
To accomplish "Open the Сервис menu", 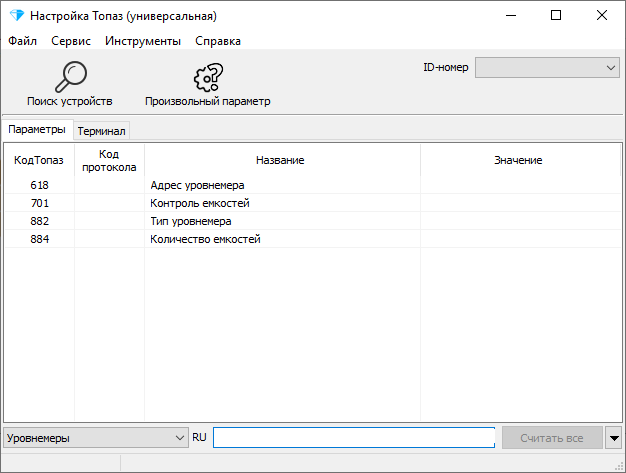I will click(71, 41).
